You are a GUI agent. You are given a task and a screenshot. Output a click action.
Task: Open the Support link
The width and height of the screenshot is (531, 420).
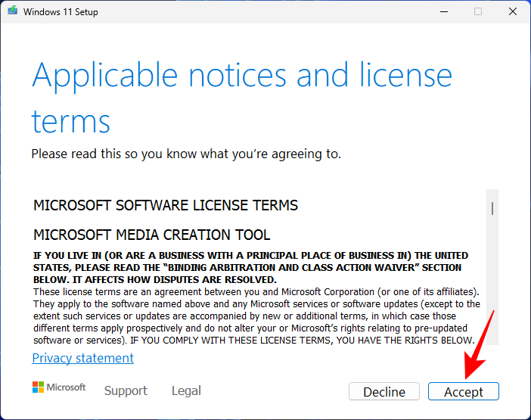point(126,390)
